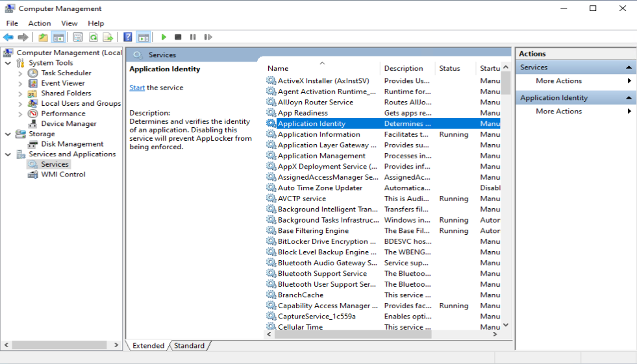
Task: Select the AVCTP service row
Action: click(383, 199)
